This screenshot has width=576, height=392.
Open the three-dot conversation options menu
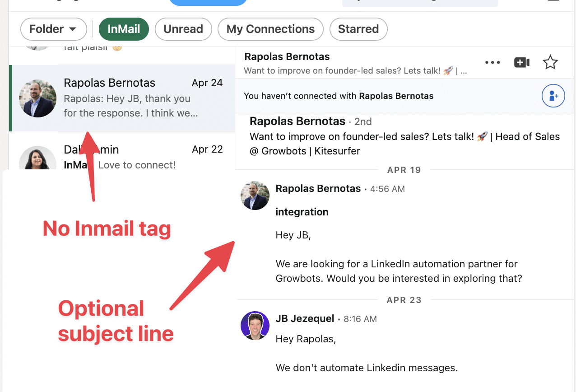click(492, 62)
